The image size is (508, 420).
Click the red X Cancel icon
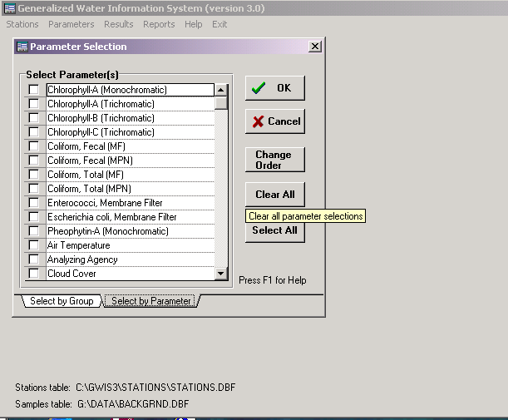click(259, 121)
